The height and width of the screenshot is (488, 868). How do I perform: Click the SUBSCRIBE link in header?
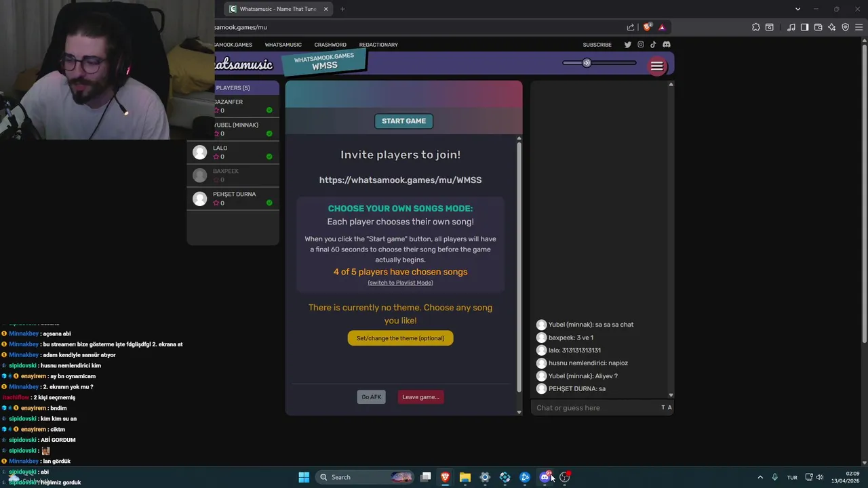[x=597, y=45]
